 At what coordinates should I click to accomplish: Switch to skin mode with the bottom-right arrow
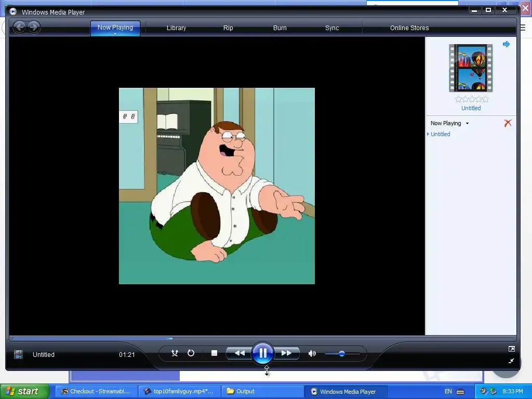[511, 361]
